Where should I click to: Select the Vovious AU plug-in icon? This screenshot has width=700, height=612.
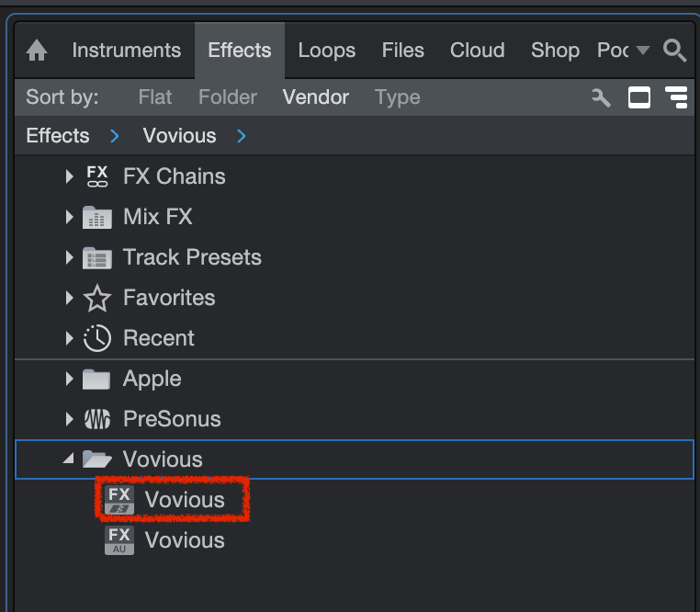pyautogui.click(x=119, y=540)
